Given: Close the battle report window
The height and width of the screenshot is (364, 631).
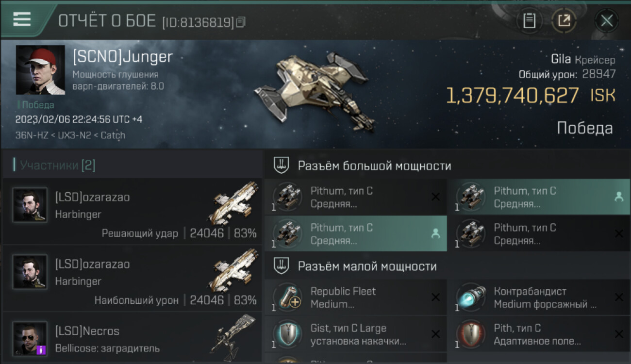Looking at the screenshot, I should 606,21.
